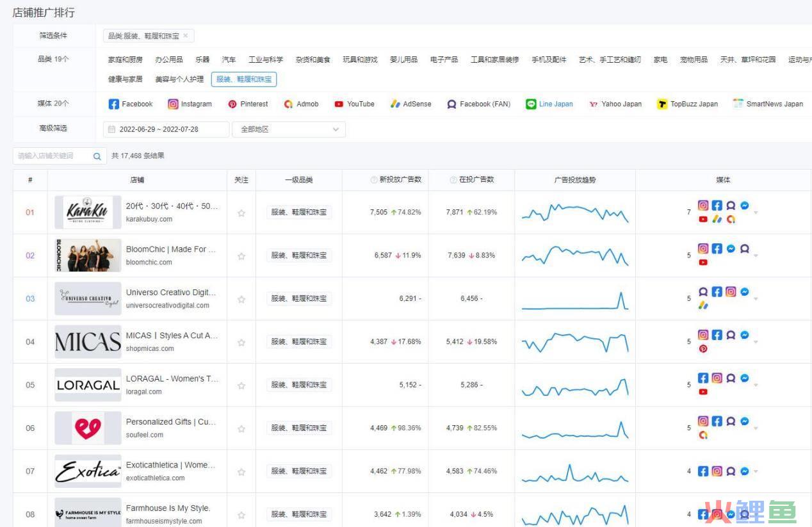This screenshot has height=527, width=812.
Task: Click Messenger icon in soufeel.com row
Action: point(745,421)
